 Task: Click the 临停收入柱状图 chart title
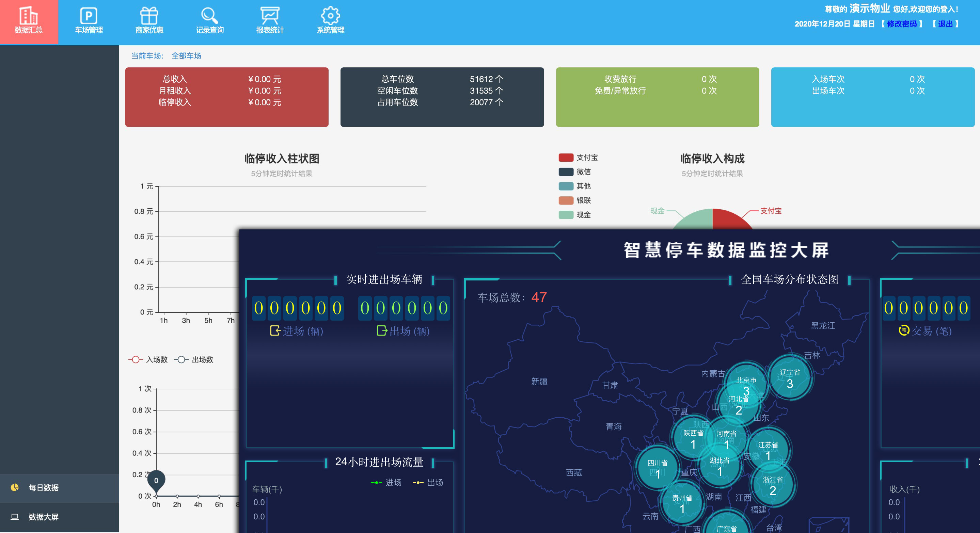(282, 159)
